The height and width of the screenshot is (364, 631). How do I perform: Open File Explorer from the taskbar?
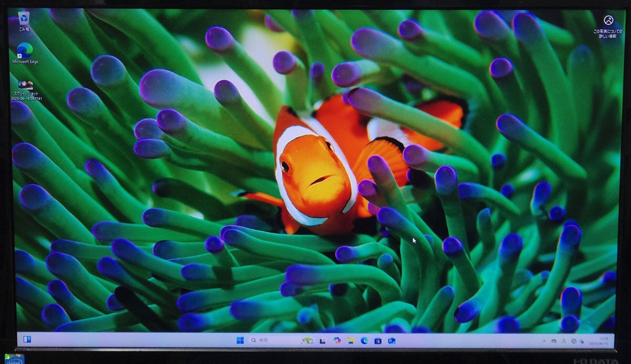tap(350, 341)
